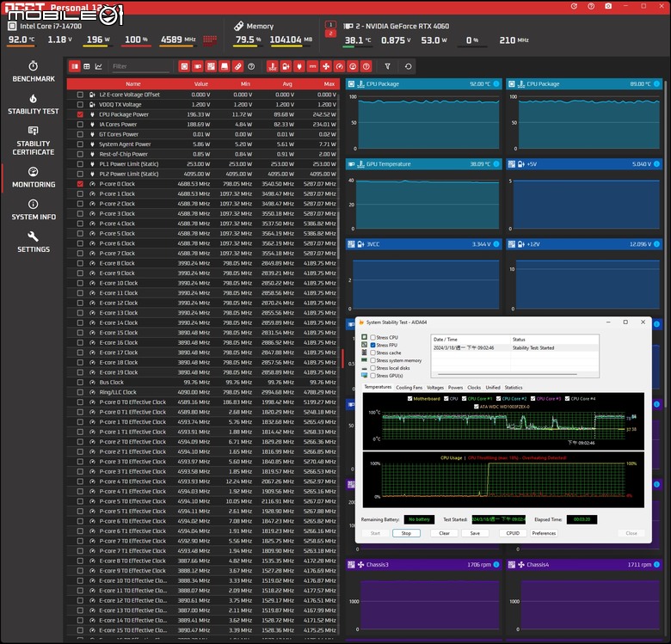Toggle the power plug sensor type filter
The image size is (671, 644).
(x=299, y=66)
